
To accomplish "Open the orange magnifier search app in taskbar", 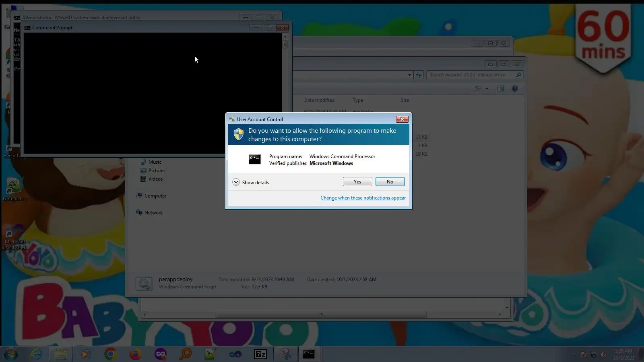I will point(186,354).
